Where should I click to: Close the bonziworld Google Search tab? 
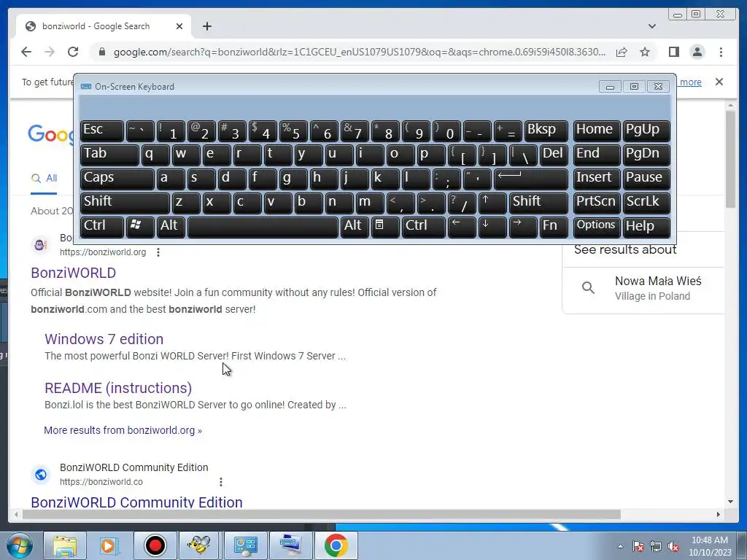click(179, 26)
